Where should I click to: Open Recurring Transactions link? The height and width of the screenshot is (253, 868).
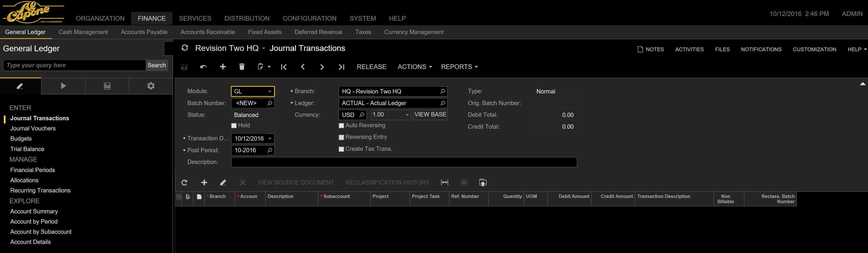pos(40,190)
